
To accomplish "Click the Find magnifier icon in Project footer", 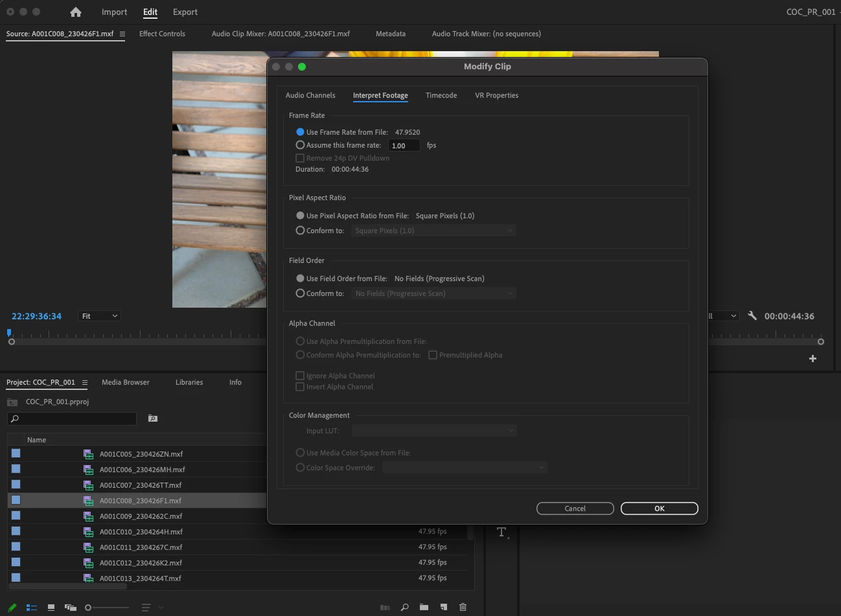I will (x=404, y=608).
